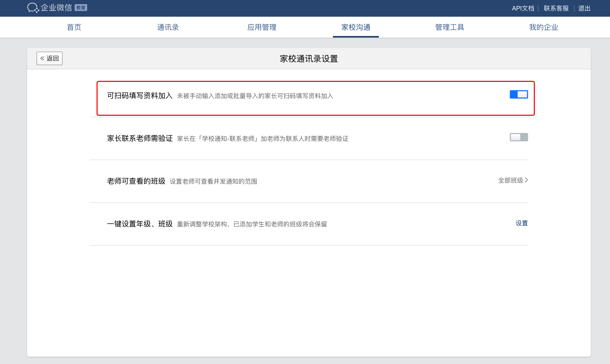The height and width of the screenshot is (364, 610).
Task: Click the 一键设置年级、班级 row label
Action: (x=140, y=224)
